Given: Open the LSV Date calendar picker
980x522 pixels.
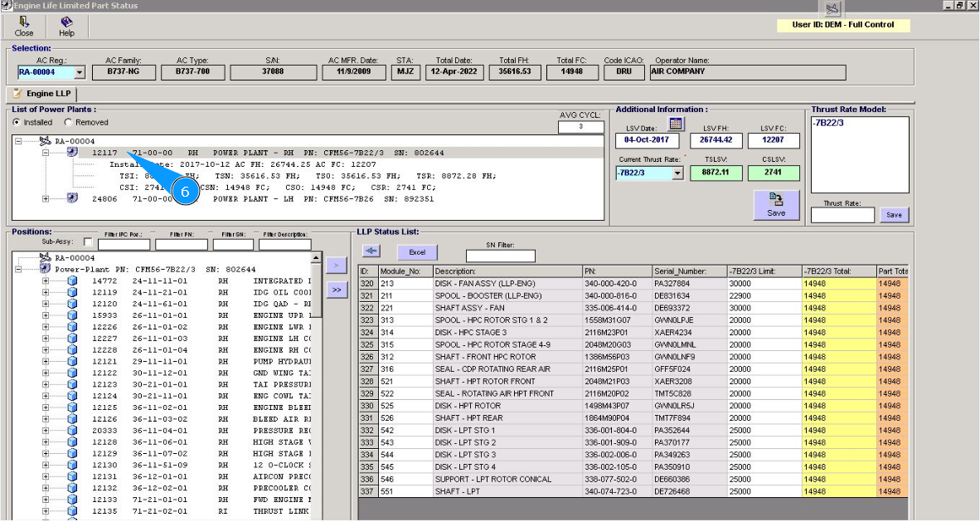Looking at the screenshot, I should tap(676, 124).
